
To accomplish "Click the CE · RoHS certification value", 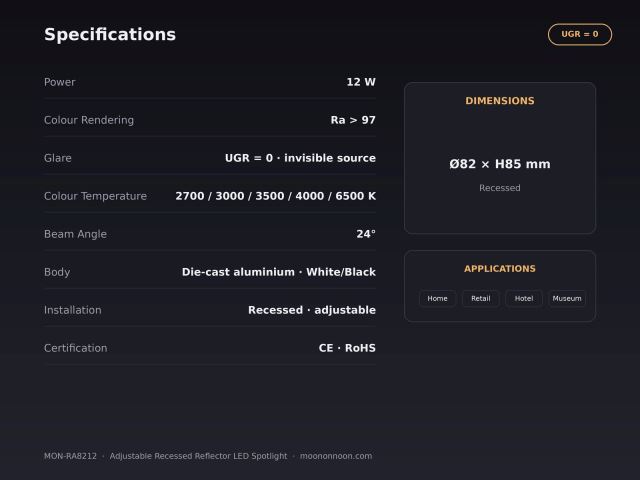I will point(347,348).
